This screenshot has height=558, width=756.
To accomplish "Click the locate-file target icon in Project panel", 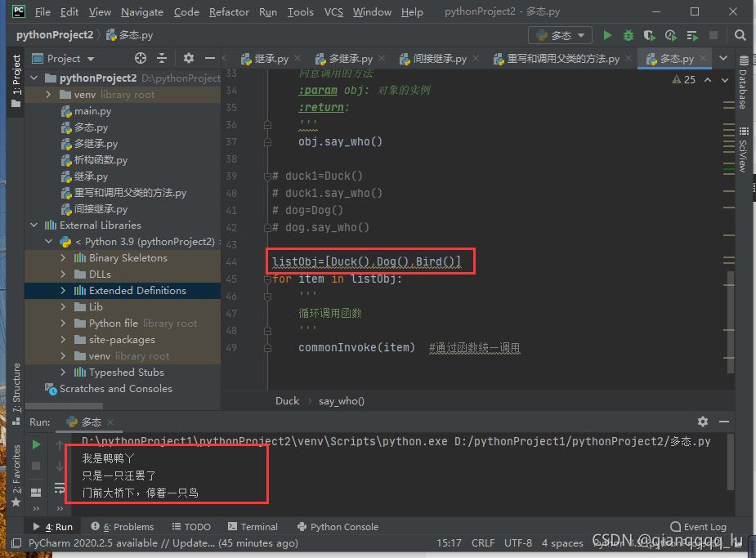I will click(141, 58).
